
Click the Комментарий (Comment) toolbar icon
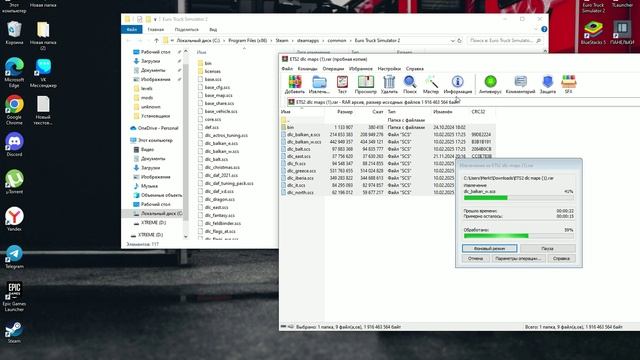click(520, 84)
